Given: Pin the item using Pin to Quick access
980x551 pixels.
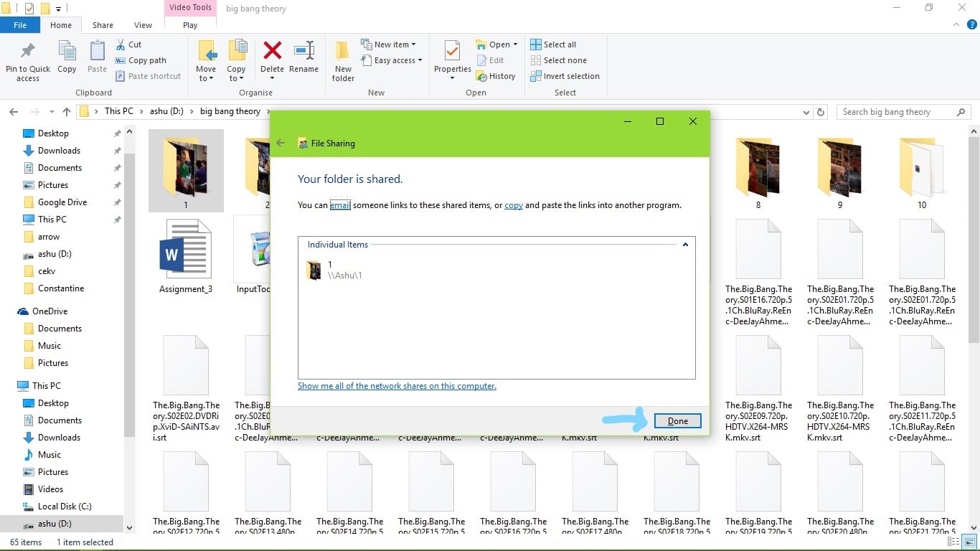Looking at the screenshot, I should tap(28, 61).
